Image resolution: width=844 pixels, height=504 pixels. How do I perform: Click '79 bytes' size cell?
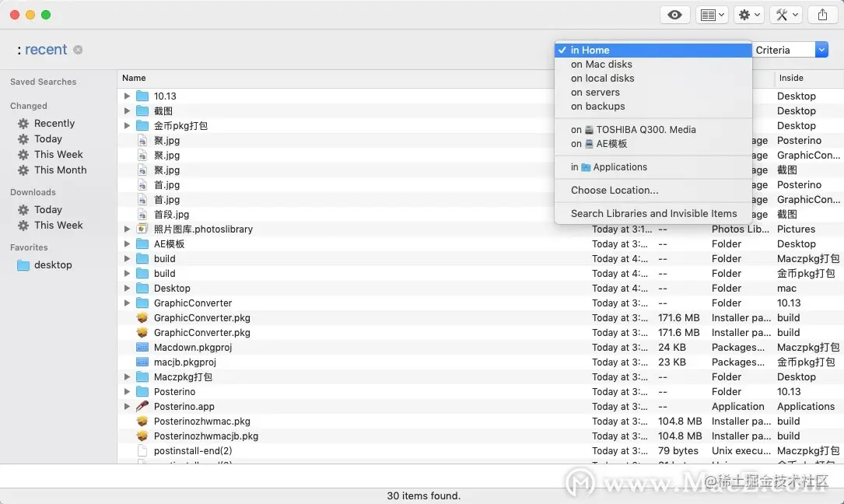[x=678, y=450]
